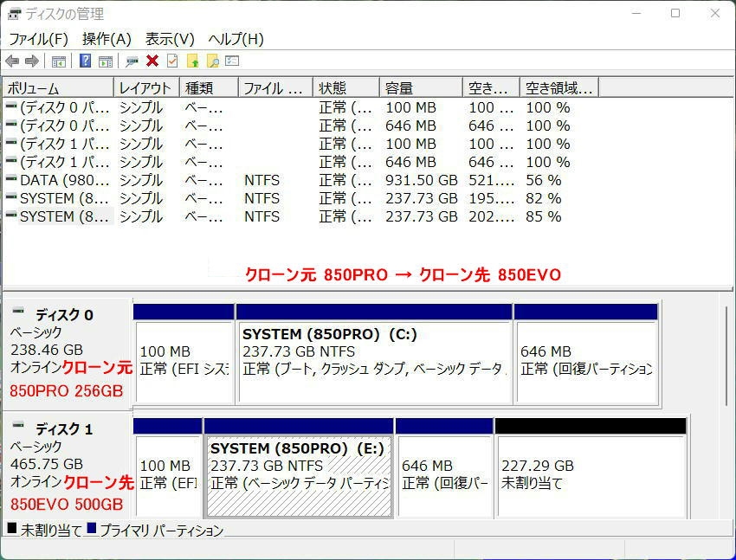Screen dimensions: 736x560
Task: Select the highlighted SYSTEM (8… row with 85 % free
Action: (x=300, y=217)
